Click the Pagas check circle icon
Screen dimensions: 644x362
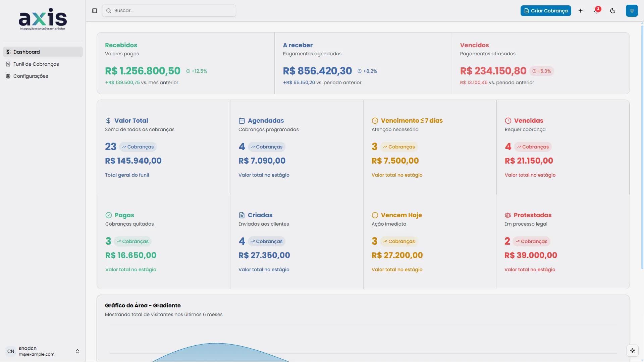click(x=109, y=215)
